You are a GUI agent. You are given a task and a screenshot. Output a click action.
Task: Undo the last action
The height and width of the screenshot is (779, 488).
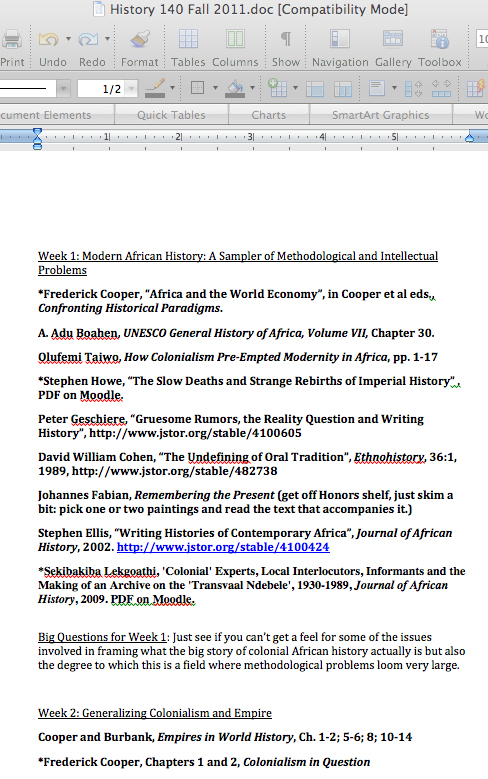pyautogui.click(x=49, y=39)
